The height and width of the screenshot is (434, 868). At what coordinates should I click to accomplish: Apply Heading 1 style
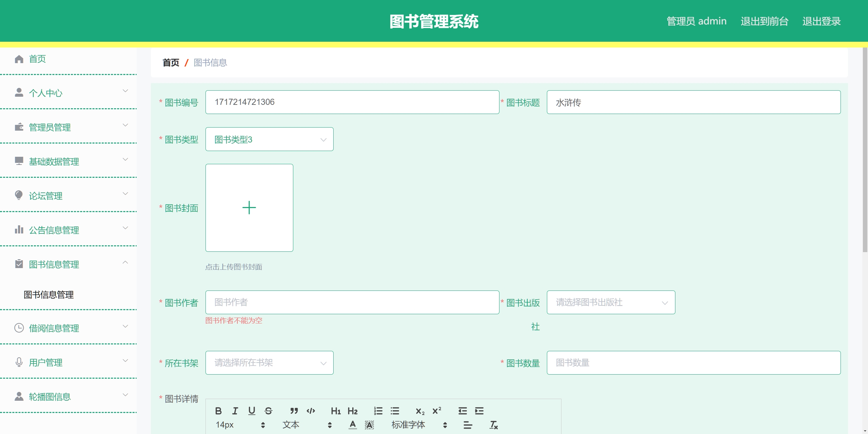(336, 411)
